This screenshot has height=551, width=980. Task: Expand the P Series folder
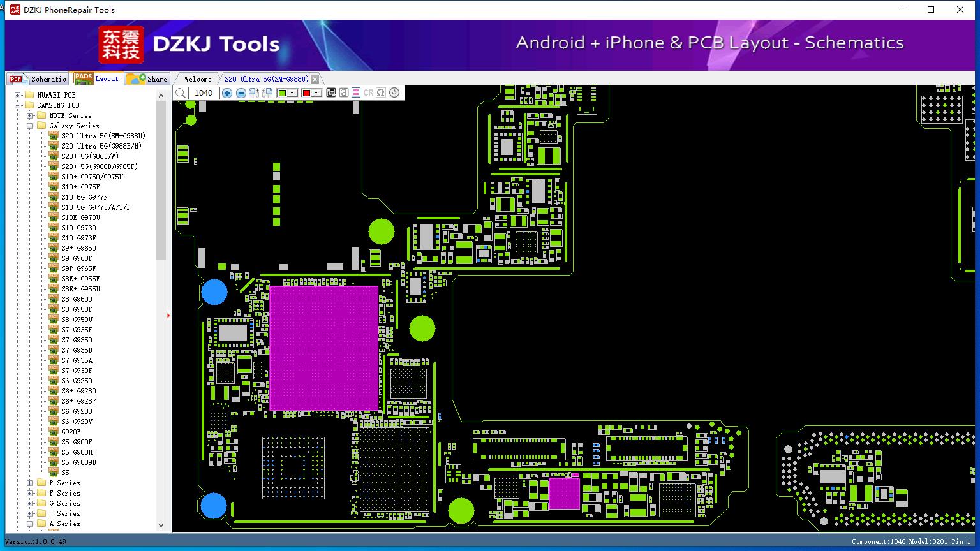[x=29, y=483]
